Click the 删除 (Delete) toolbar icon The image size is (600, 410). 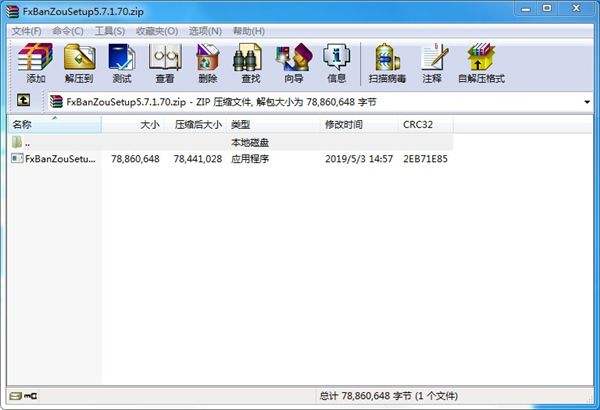pyautogui.click(x=208, y=63)
